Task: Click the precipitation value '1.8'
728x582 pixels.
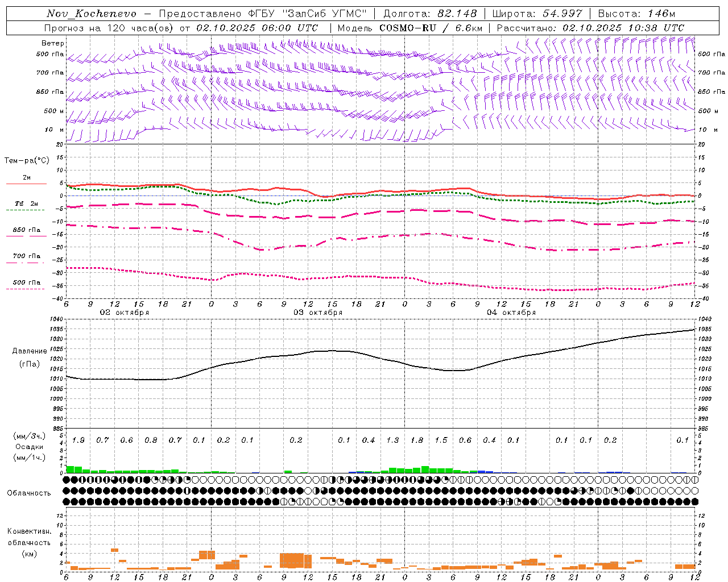Action: [x=417, y=440]
